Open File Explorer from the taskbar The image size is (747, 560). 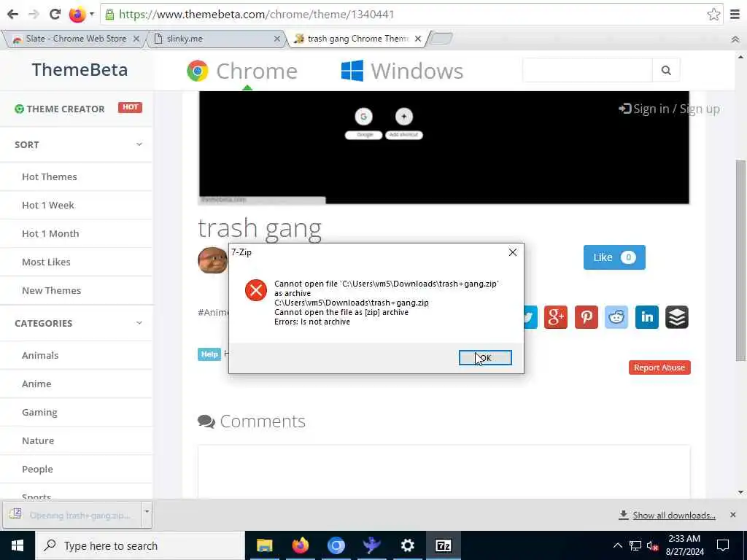coord(264,545)
